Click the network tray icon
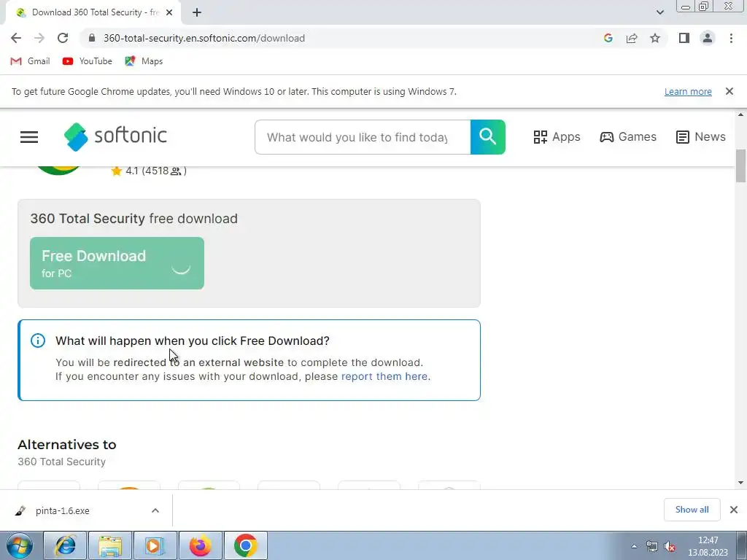Screen dimensions: 747x560 tap(651, 546)
